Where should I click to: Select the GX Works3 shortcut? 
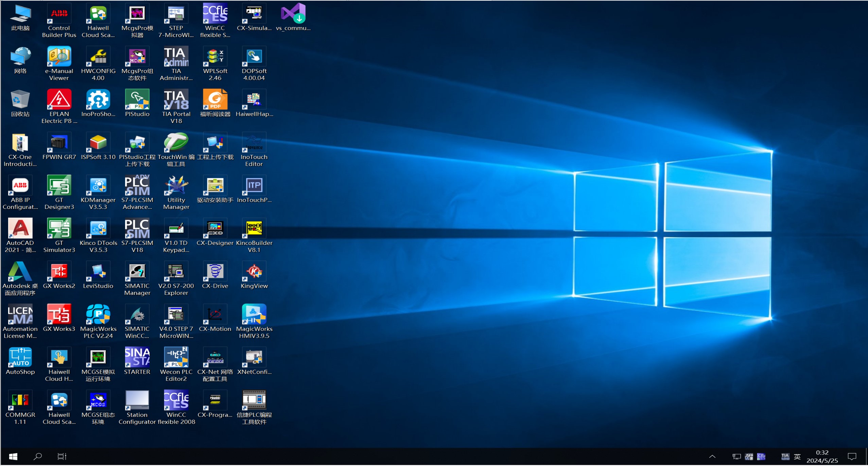click(59, 318)
